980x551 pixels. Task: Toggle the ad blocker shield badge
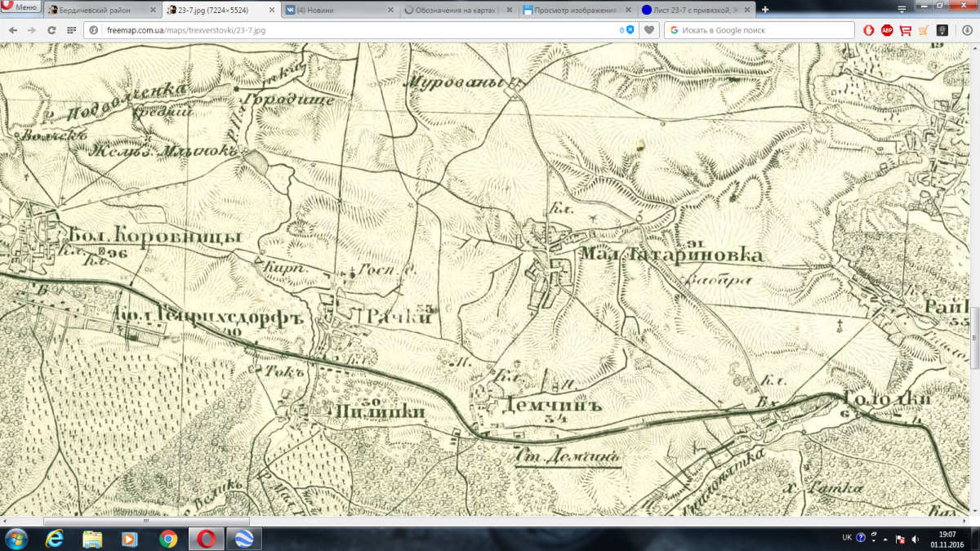click(630, 30)
